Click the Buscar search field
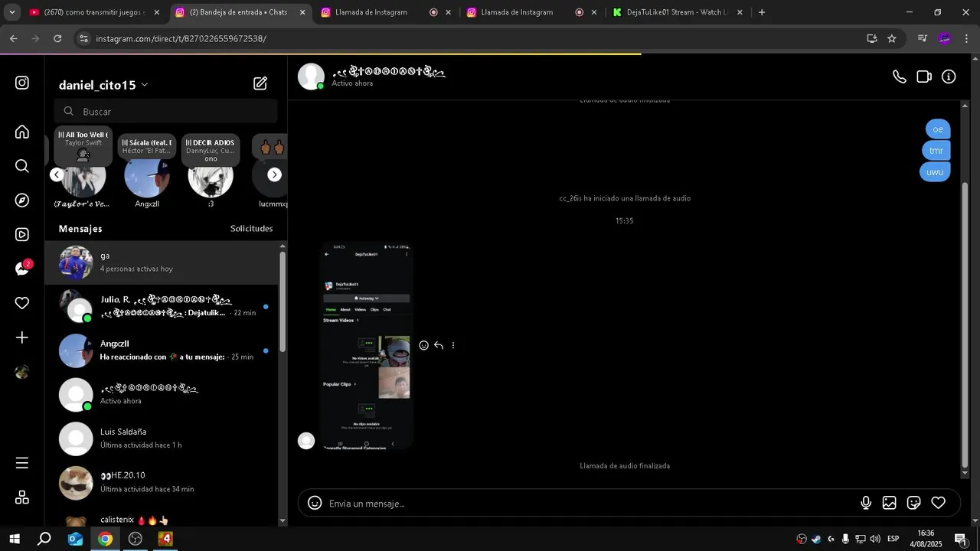Screen dimensions: 980x551 point(165,111)
